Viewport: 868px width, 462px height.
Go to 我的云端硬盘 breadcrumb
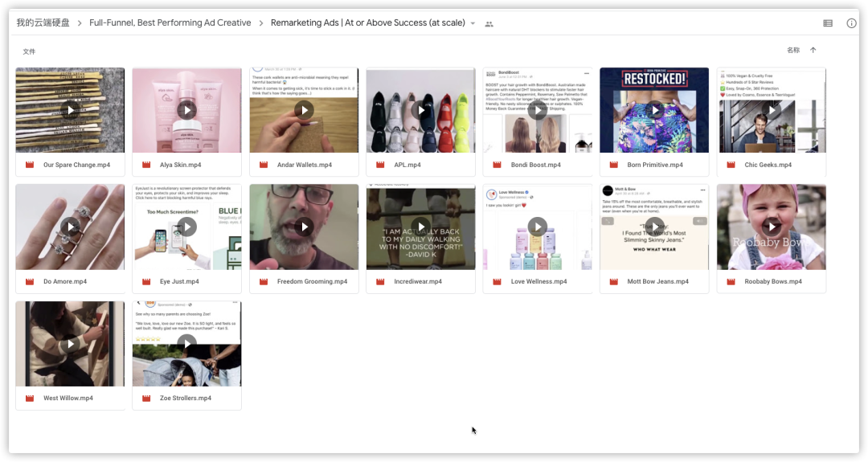43,22
